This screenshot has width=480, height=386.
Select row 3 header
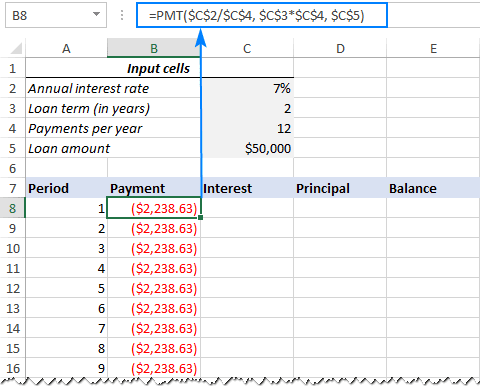[13, 108]
